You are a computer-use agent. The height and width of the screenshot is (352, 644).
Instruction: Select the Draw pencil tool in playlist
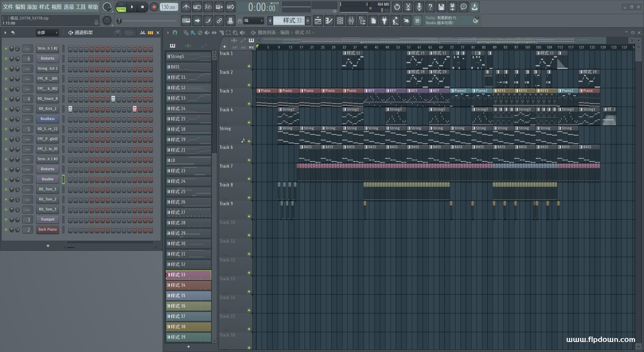186,33
